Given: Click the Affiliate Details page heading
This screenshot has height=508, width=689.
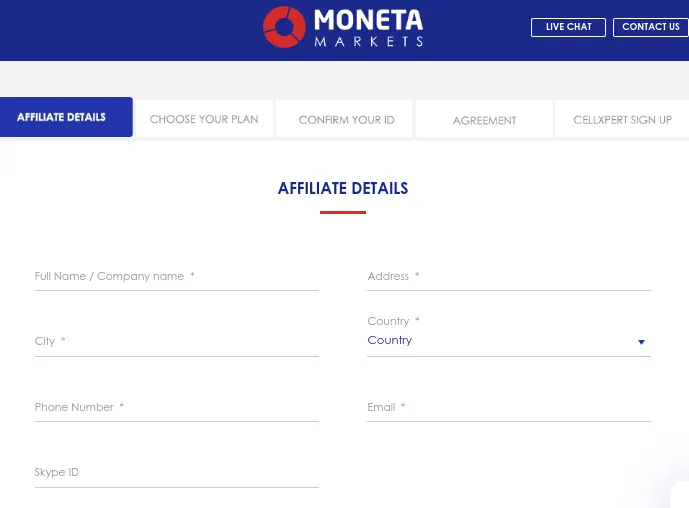Looking at the screenshot, I should tap(343, 188).
